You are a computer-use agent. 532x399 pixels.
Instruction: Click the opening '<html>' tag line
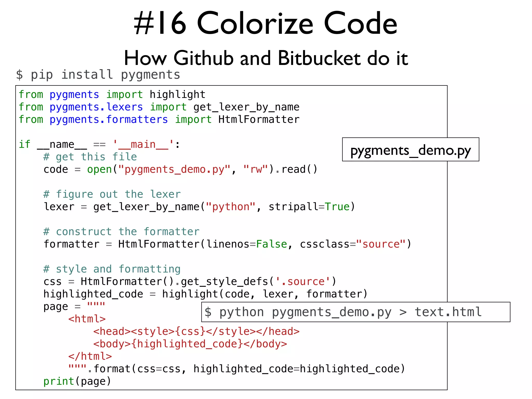[x=87, y=319]
